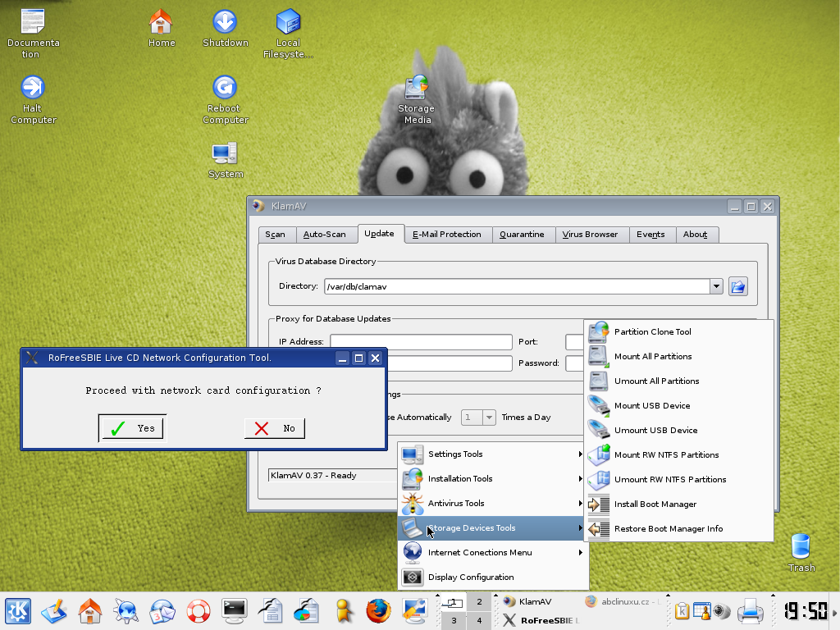Expand the Internet Conections Menu submenu
The width and height of the screenshot is (840, 630).
[493, 553]
